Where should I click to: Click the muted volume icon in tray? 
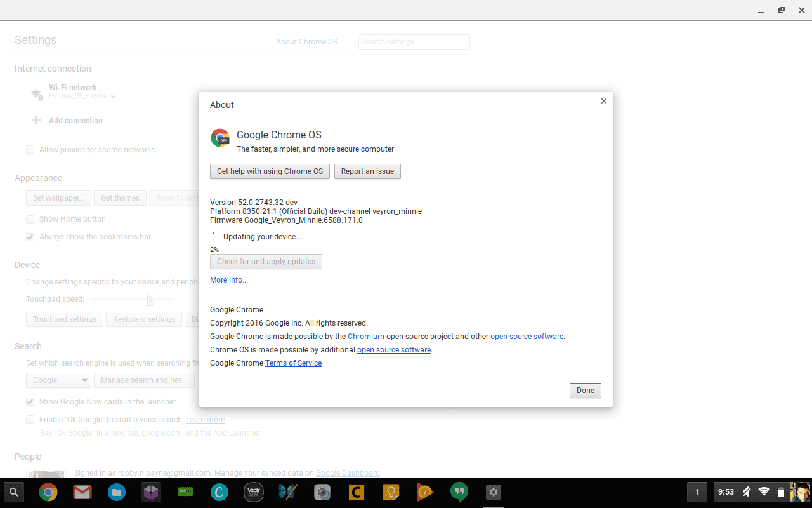point(747,492)
